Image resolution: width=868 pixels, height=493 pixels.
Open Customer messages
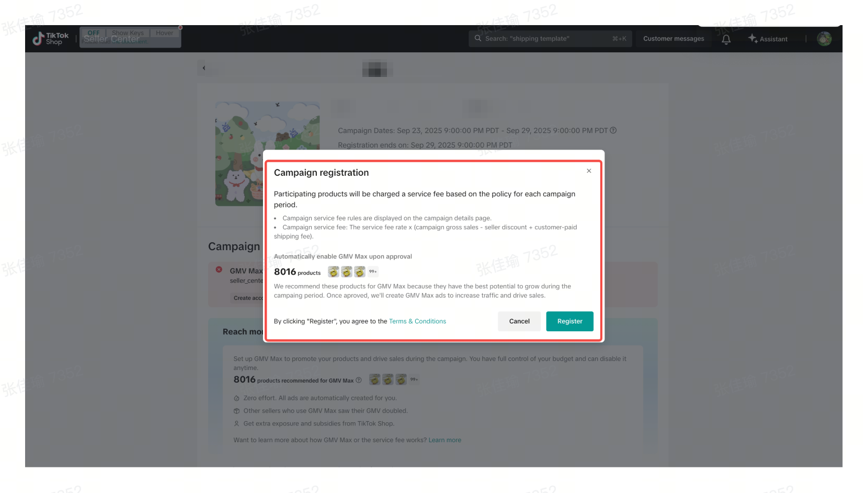[x=673, y=39]
